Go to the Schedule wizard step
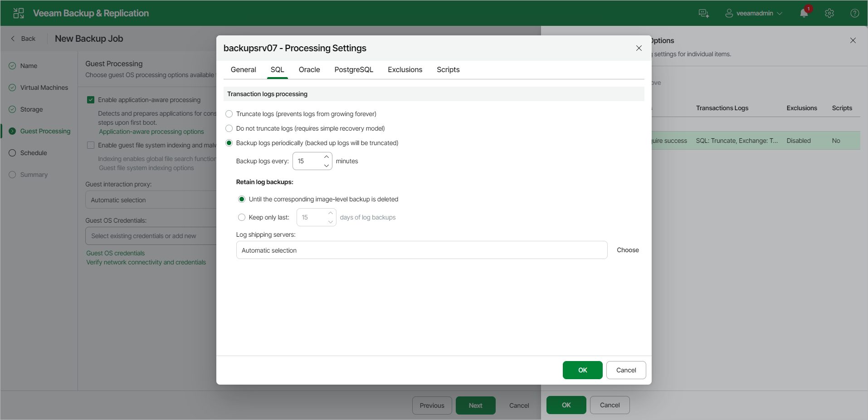Viewport: 868px width, 420px height. pyautogui.click(x=34, y=153)
